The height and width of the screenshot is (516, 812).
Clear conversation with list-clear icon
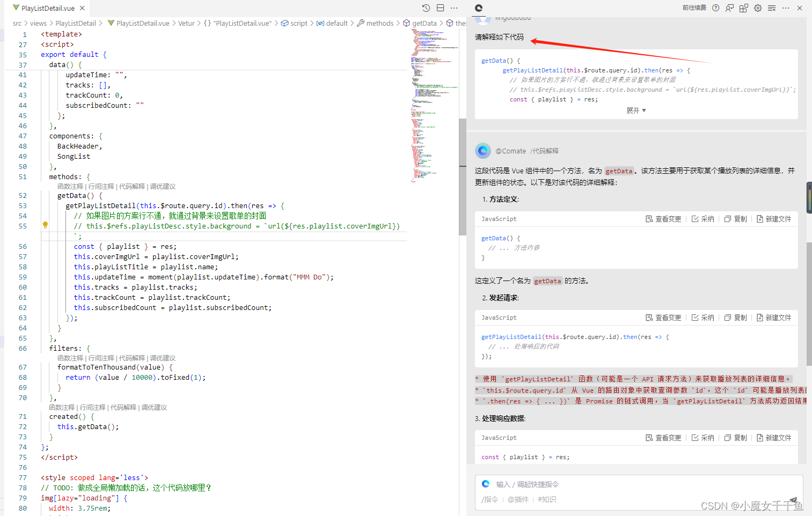[x=772, y=8]
